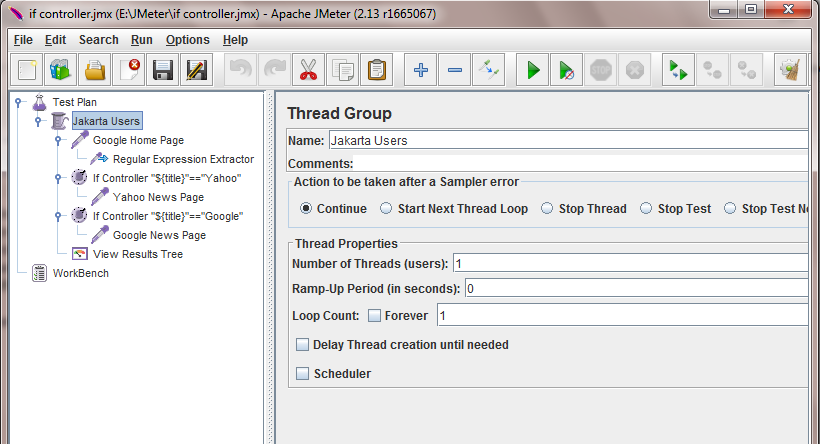820x444 pixels.
Task: Open the Run menu
Action: coord(142,40)
